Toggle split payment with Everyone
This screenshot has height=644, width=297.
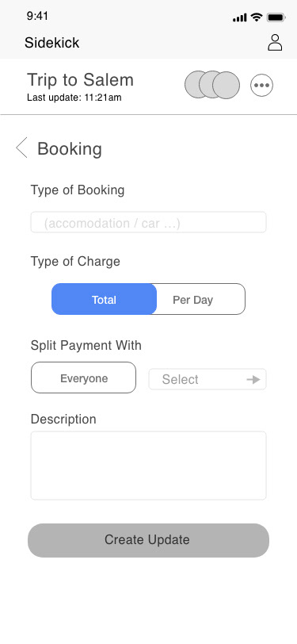tap(83, 378)
